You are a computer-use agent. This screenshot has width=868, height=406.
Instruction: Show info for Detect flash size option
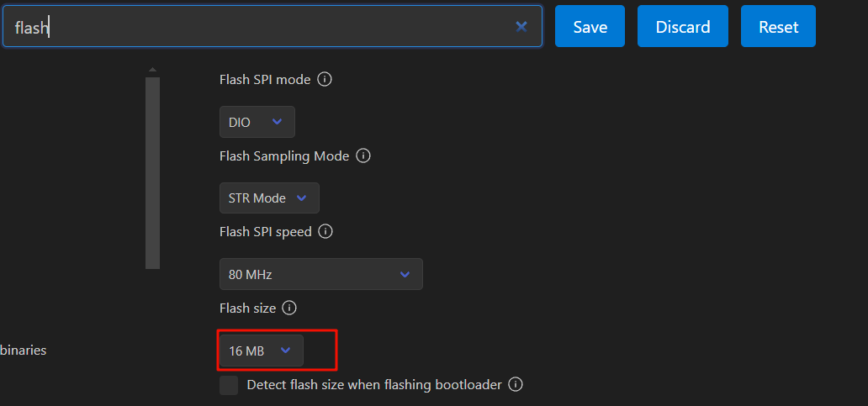click(x=516, y=385)
